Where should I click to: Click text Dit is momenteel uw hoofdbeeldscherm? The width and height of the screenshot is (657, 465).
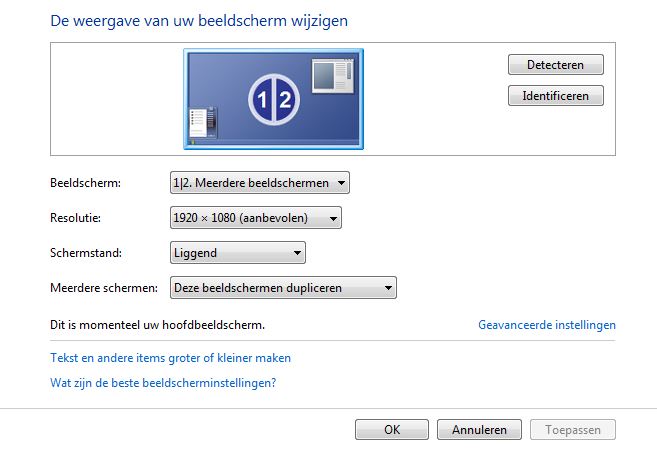pyautogui.click(x=158, y=325)
